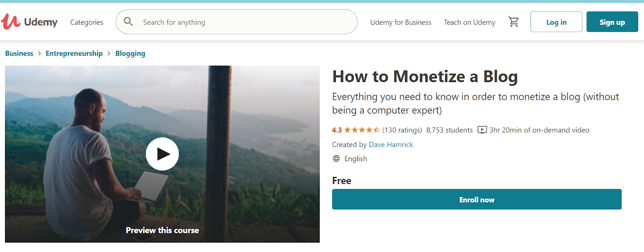This screenshot has height=252, width=644.
Task: Click the Udemy logo
Action: [x=29, y=22]
